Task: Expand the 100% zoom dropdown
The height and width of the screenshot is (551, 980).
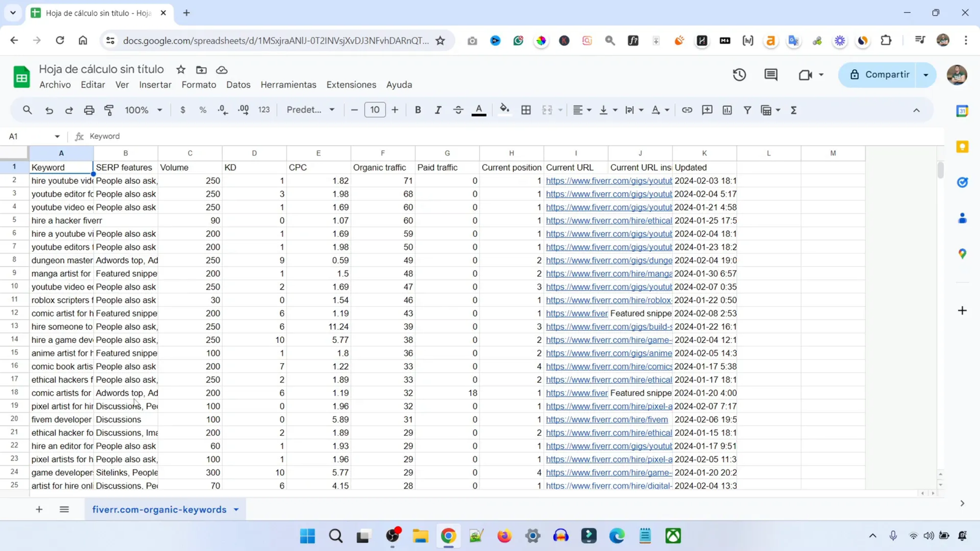Action: click(x=143, y=110)
